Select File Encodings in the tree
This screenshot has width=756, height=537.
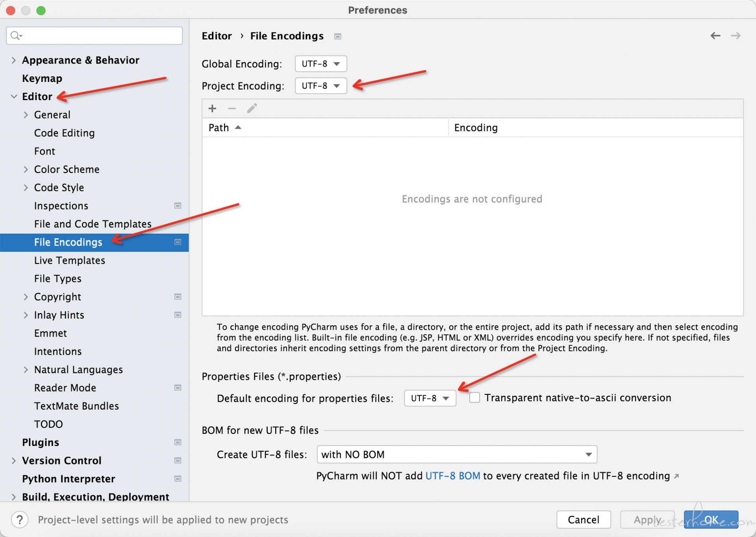click(94, 242)
